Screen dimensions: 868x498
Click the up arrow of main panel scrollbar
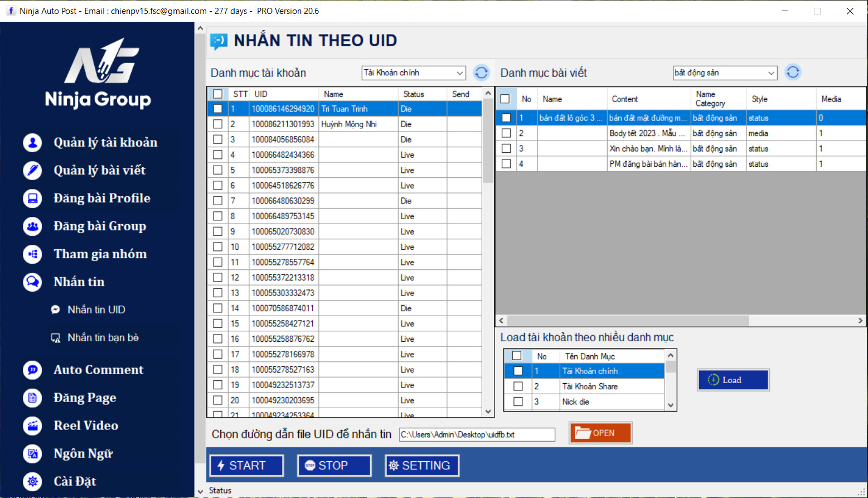(200, 27)
